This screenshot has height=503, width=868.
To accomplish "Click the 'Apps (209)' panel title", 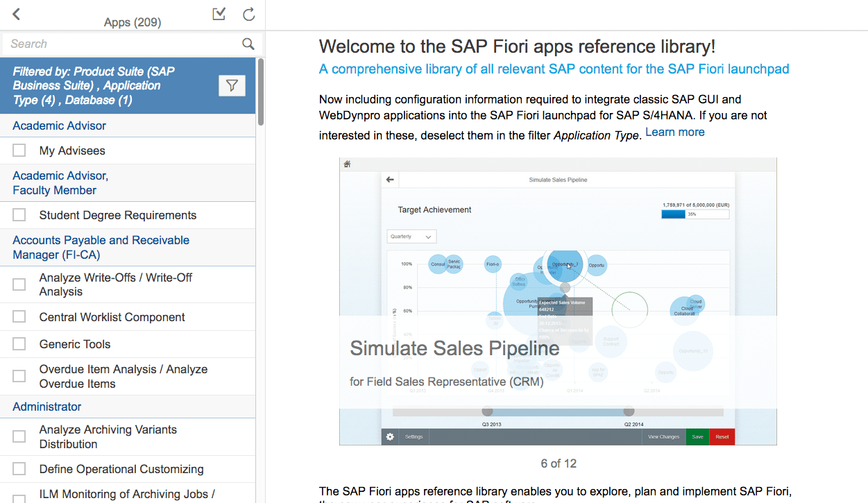I will 133,22.
